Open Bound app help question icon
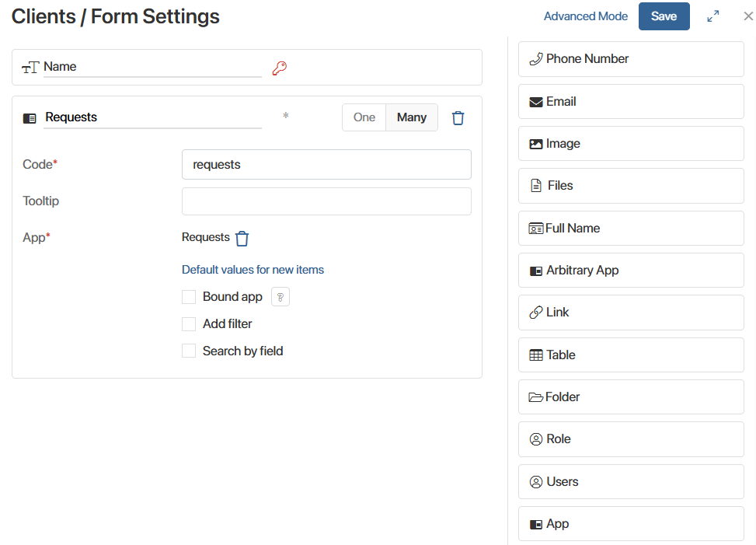Viewport: 756px width, 545px height. [x=280, y=297]
